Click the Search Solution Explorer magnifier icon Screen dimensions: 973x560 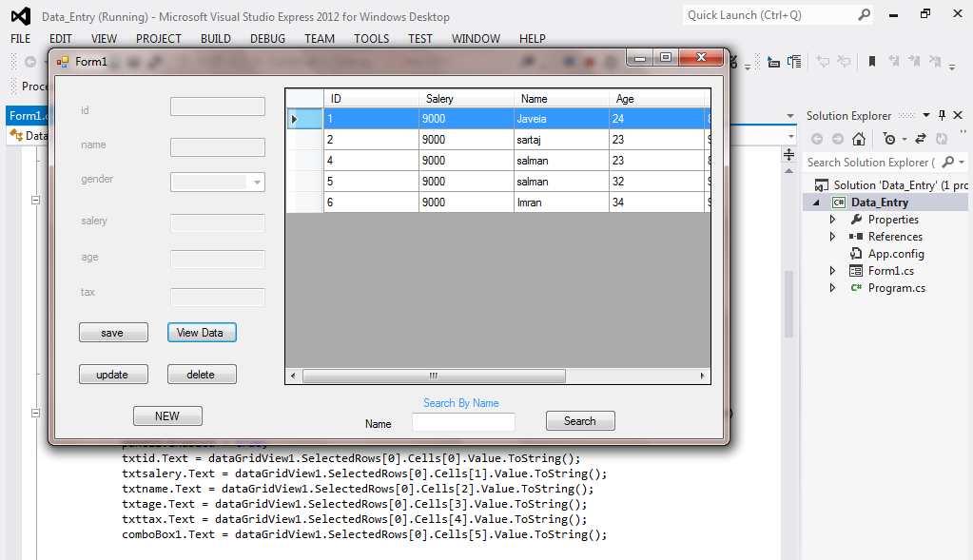[x=947, y=162]
